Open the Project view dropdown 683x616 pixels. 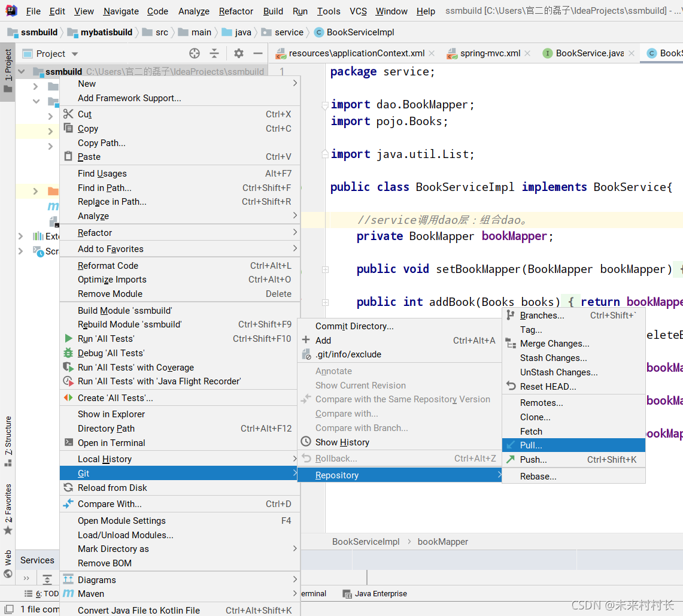tap(75, 54)
